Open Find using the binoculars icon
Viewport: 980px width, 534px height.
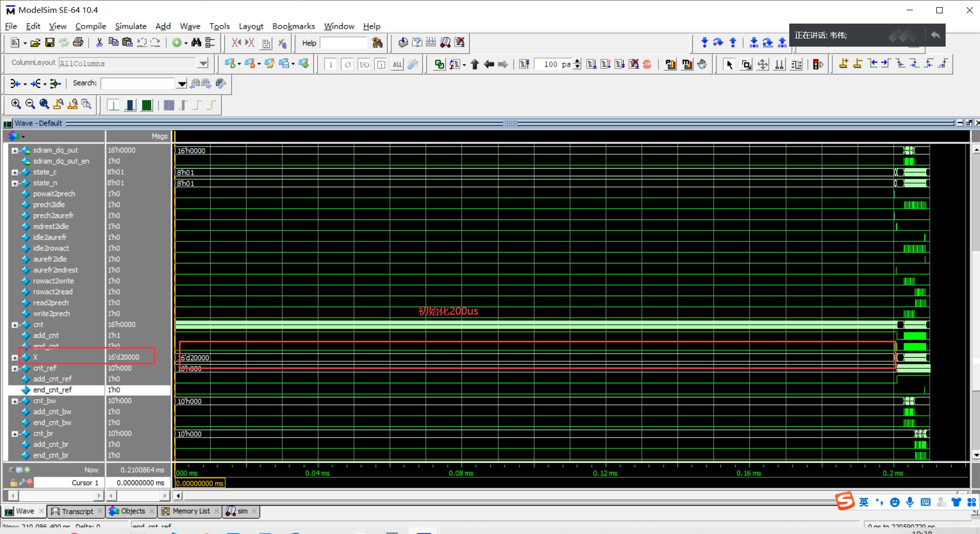point(196,43)
